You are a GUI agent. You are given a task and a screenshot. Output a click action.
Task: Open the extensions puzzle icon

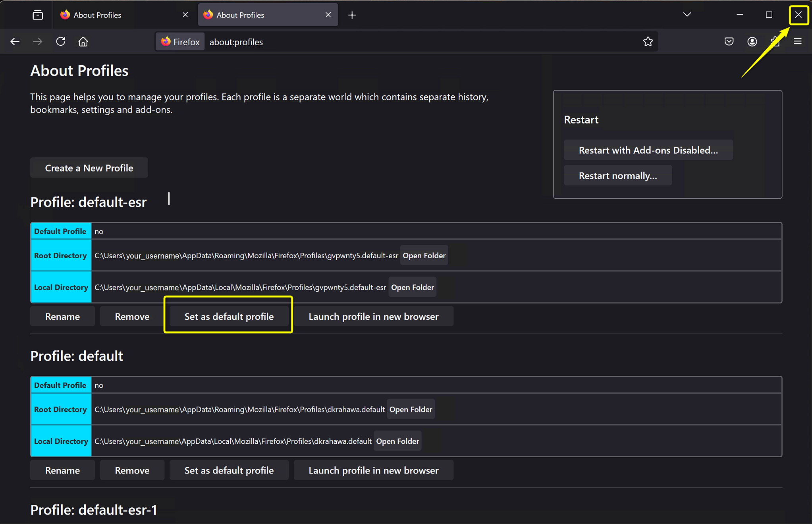coord(775,42)
